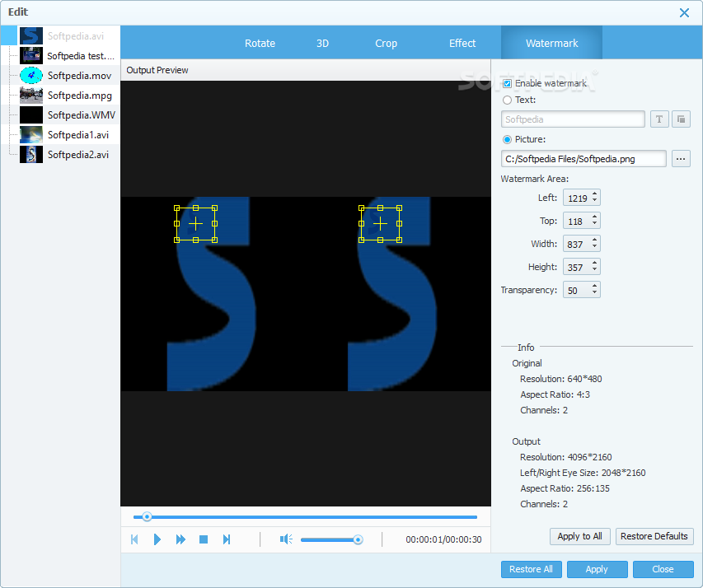Decrease the Height value with down arrow
The height and width of the screenshot is (588, 703).
pyautogui.click(x=594, y=270)
